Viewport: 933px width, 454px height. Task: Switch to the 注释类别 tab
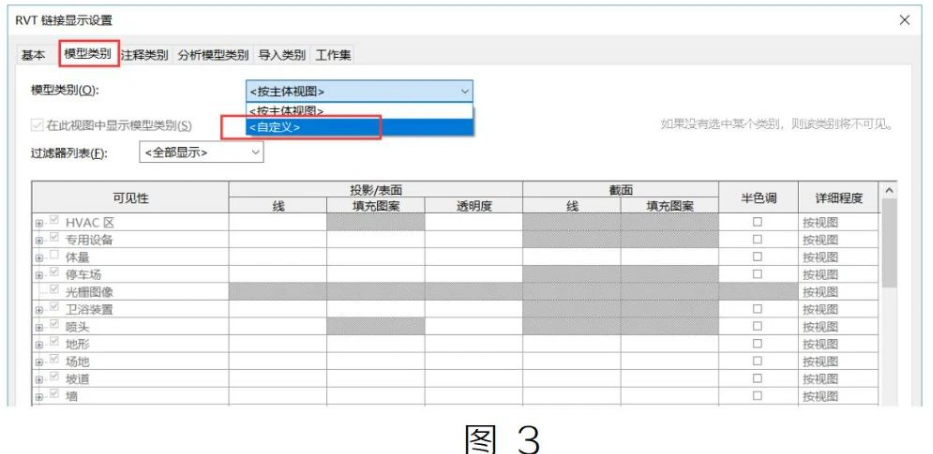click(x=145, y=55)
